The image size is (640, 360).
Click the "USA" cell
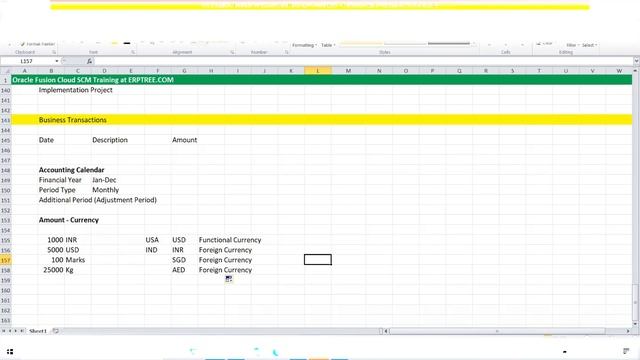(x=152, y=240)
